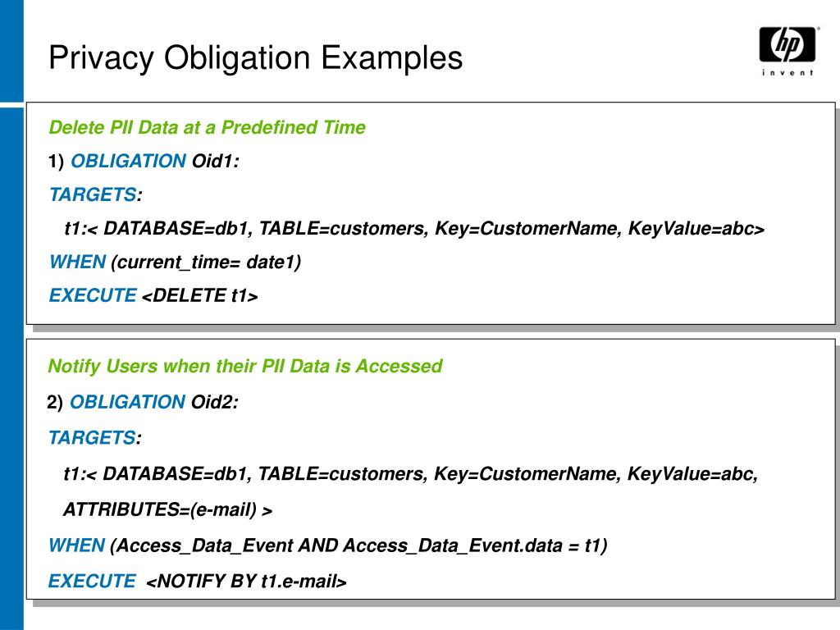840x630 pixels.
Task: Click the blue vertical stripe on the left edge
Action: coord(11,328)
